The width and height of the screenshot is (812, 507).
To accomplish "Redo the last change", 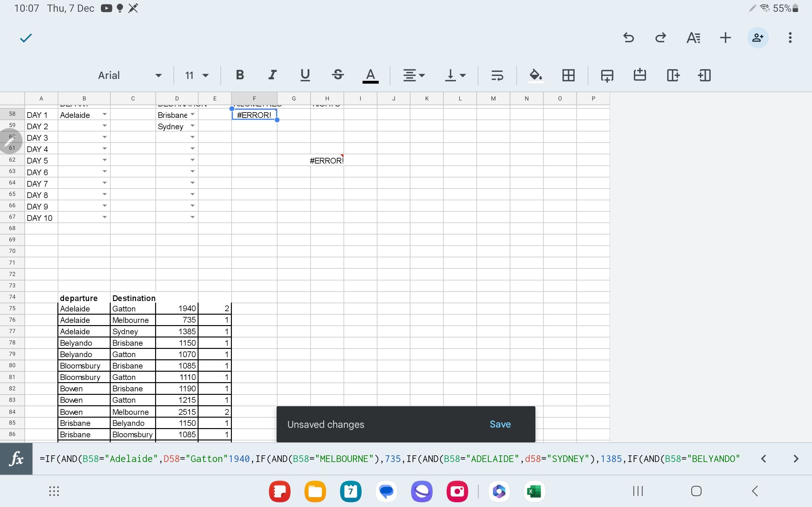I will (x=660, y=38).
